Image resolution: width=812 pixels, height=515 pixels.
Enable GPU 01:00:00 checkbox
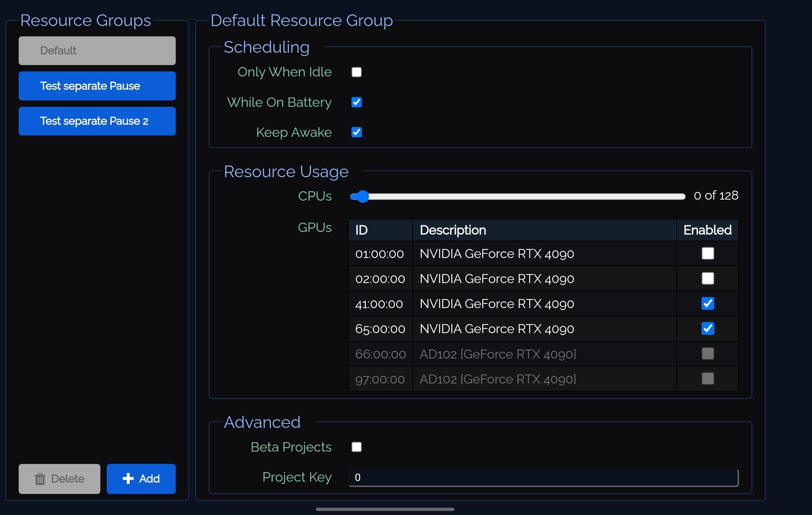tap(708, 253)
